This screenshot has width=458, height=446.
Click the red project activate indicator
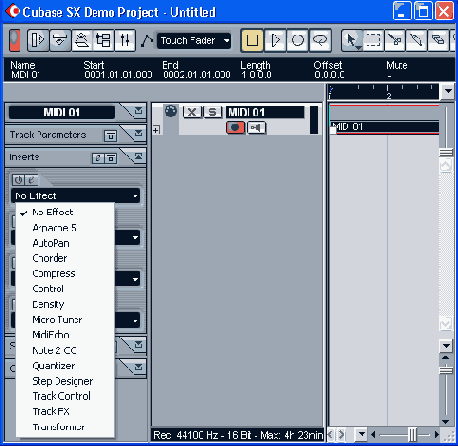coord(15,41)
